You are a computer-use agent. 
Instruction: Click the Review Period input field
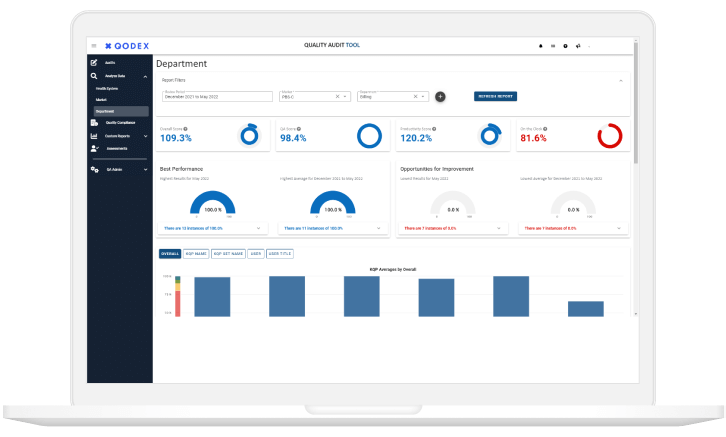[217, 97]
